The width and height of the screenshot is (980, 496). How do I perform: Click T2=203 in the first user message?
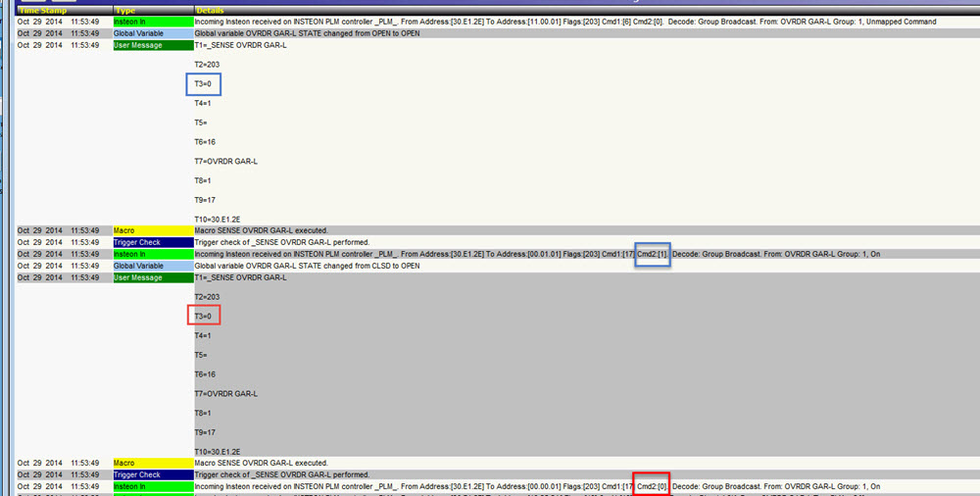207,65
